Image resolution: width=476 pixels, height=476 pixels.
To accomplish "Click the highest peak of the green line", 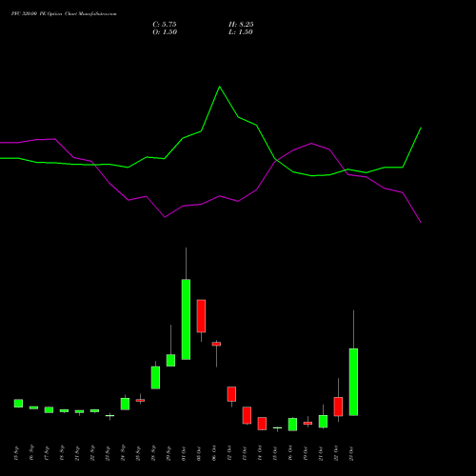I will [220, 87].
